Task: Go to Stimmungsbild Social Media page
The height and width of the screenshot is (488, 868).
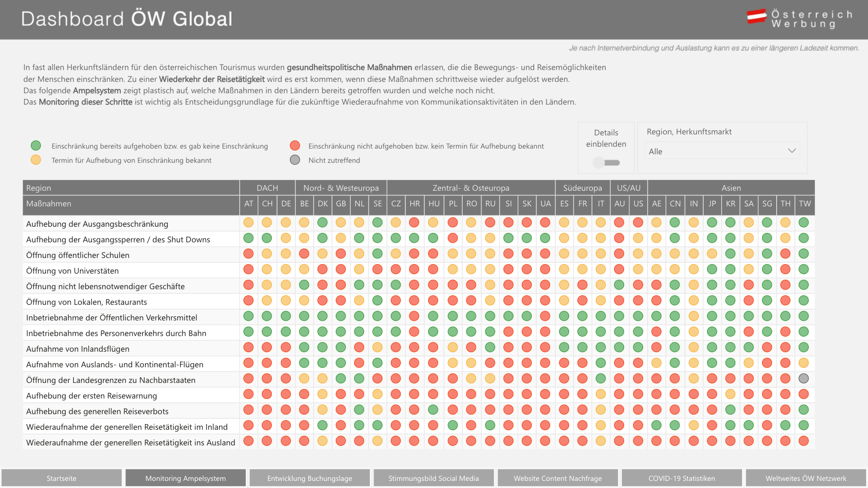Action: pos(434,478)
